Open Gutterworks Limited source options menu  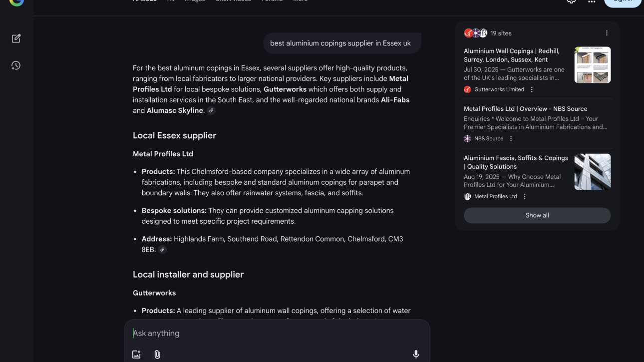click(x=532, y=89)
